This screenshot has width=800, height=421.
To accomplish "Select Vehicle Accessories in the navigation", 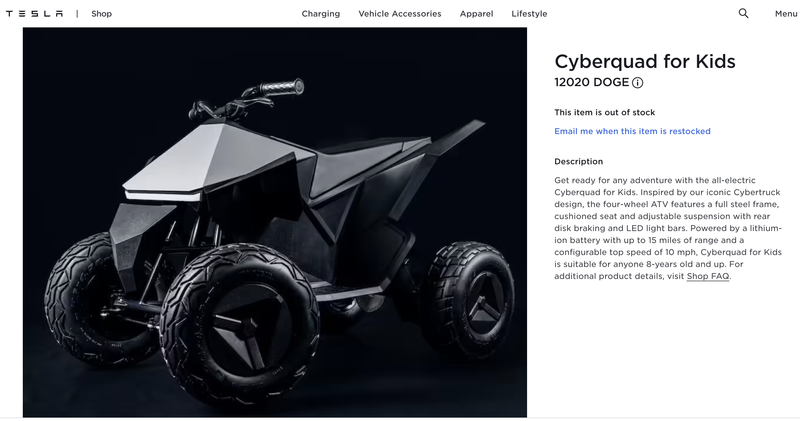I will [x=399, y=14].
